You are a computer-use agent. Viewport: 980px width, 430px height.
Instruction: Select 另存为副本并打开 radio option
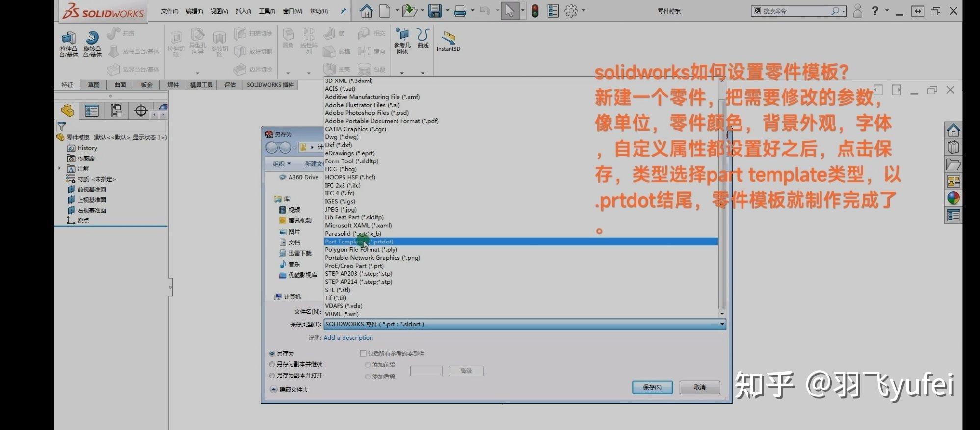272,376
